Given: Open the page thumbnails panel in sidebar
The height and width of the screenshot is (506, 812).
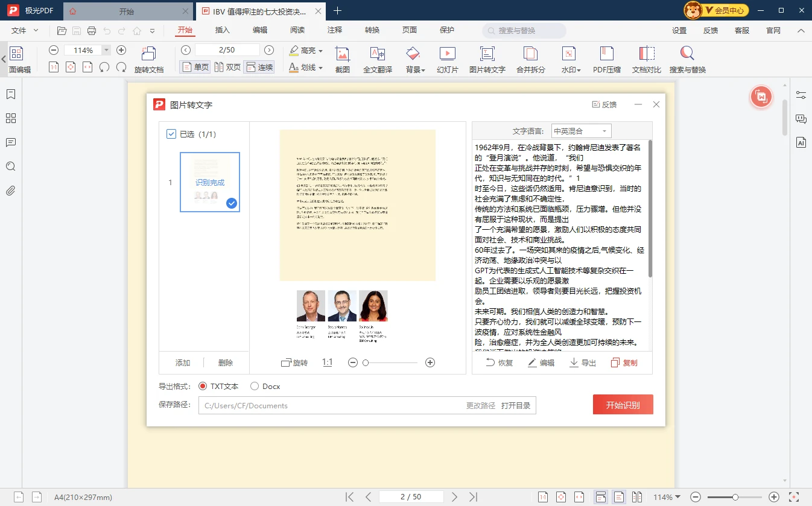Looking at the screenshot, I should pyautogui.click(x=10, y=119).
